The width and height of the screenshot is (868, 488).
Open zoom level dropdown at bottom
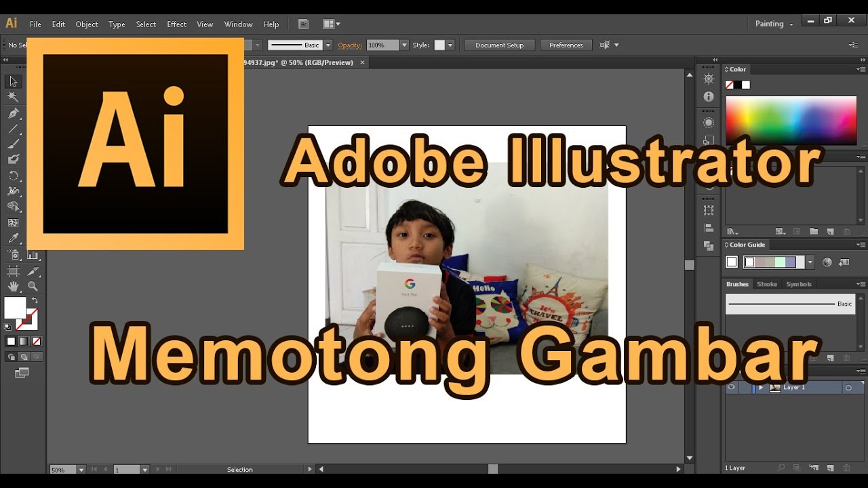tap(81, 469)
